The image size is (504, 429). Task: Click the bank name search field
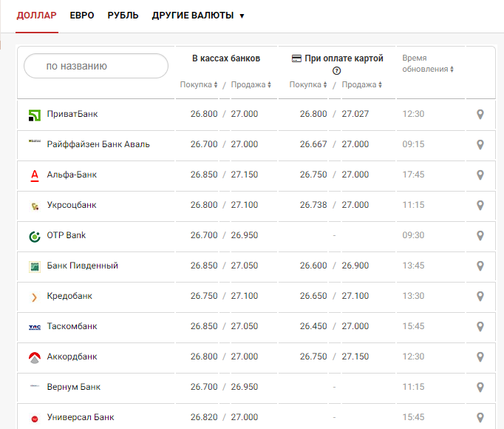[97, 66]
